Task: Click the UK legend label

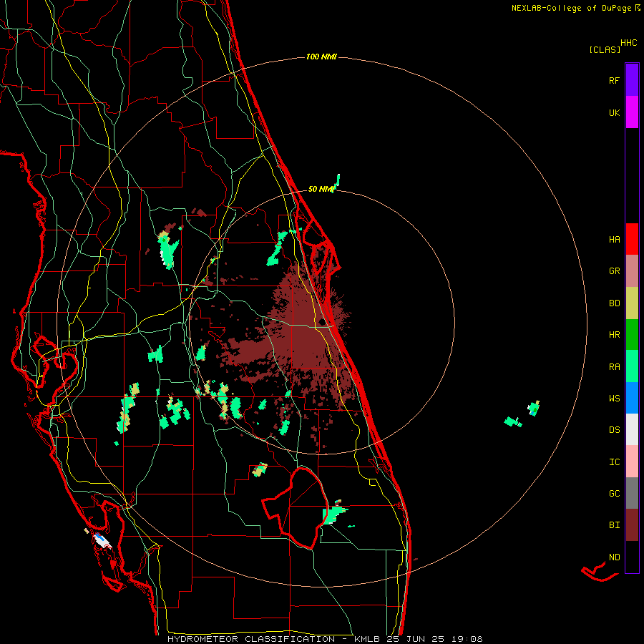Action: click(614, 112)
